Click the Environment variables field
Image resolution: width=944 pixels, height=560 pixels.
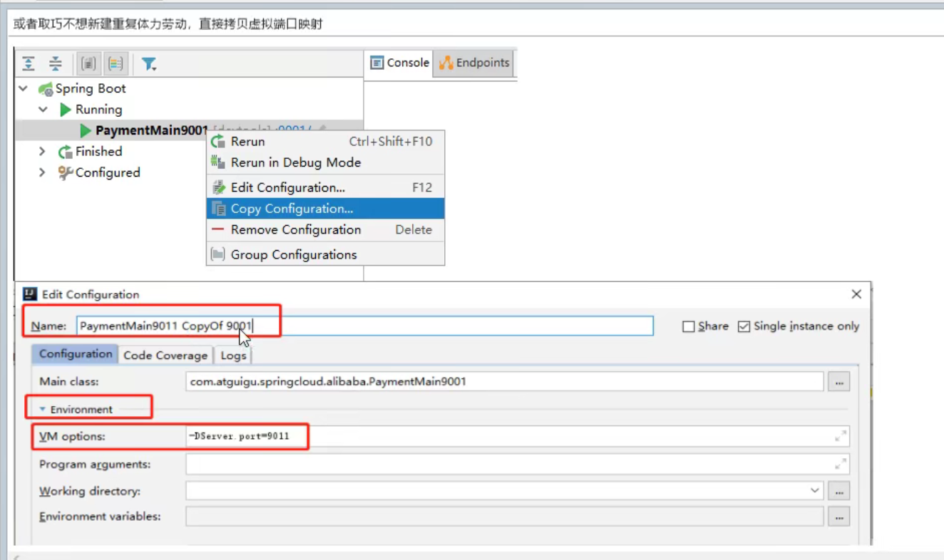504,517
